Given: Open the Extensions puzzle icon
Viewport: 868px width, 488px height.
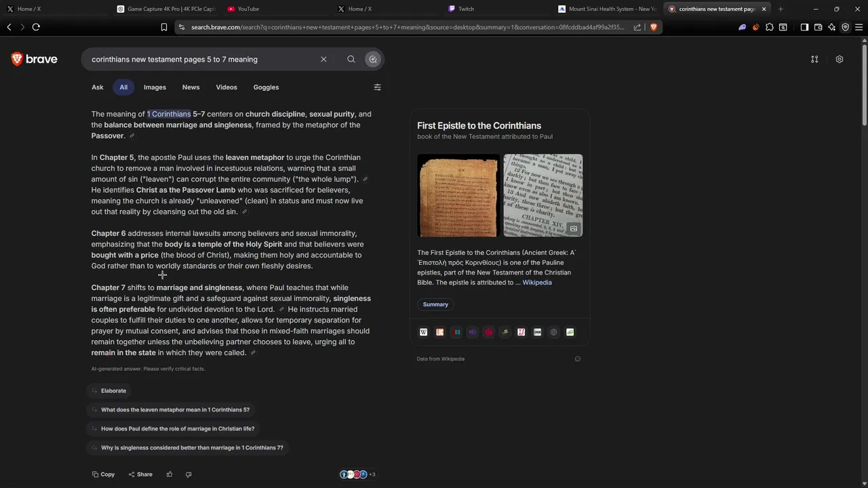Looking at the screenshot, I should [770, 27].
